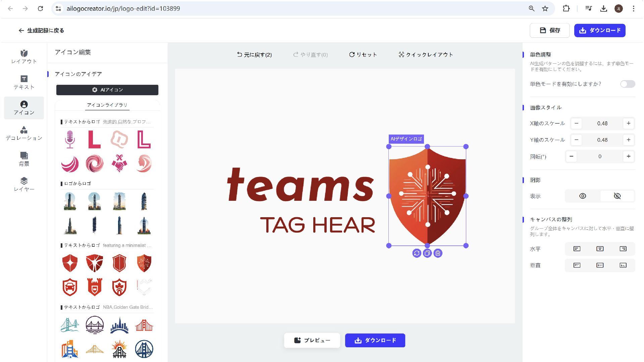Align group to horizontal center

(x=600, y=249)
